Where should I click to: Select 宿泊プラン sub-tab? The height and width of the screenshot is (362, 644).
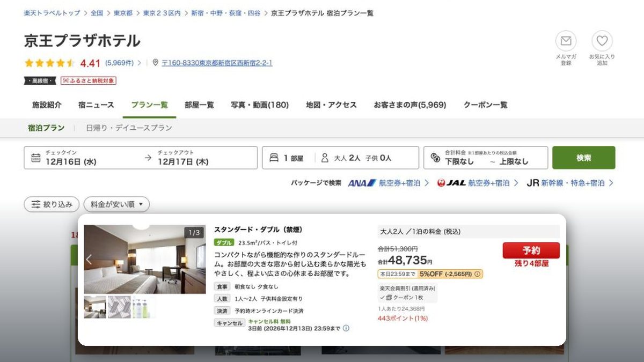pos(46,128)
